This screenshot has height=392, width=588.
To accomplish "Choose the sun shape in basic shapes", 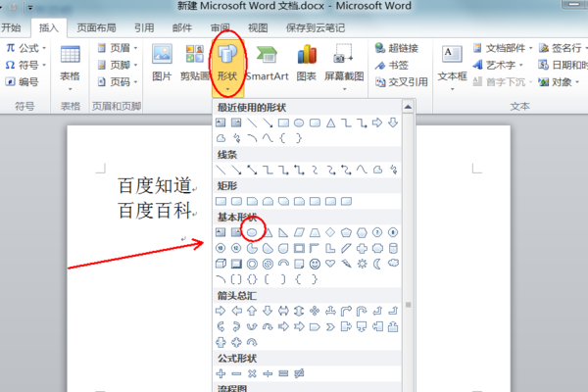I will pyautogui.click(x=362, y=264).
